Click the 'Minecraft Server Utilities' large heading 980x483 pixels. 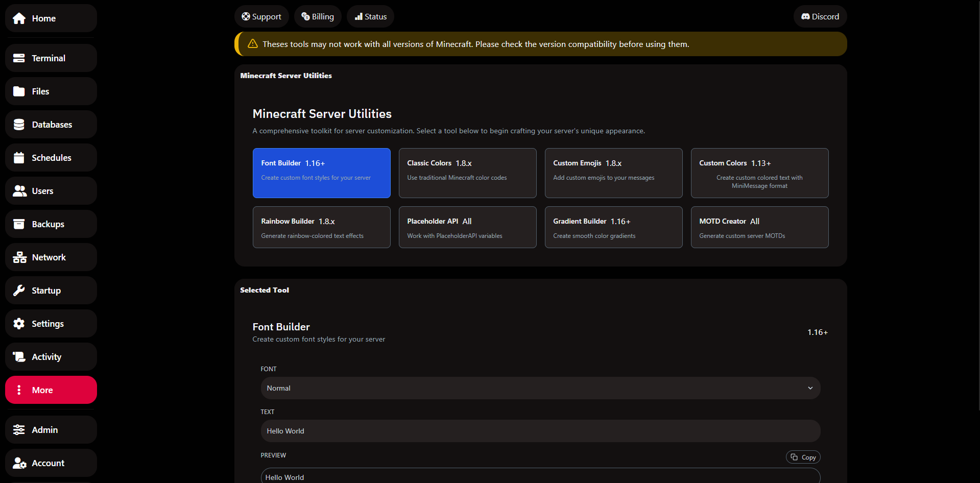(x=322, y=114)
